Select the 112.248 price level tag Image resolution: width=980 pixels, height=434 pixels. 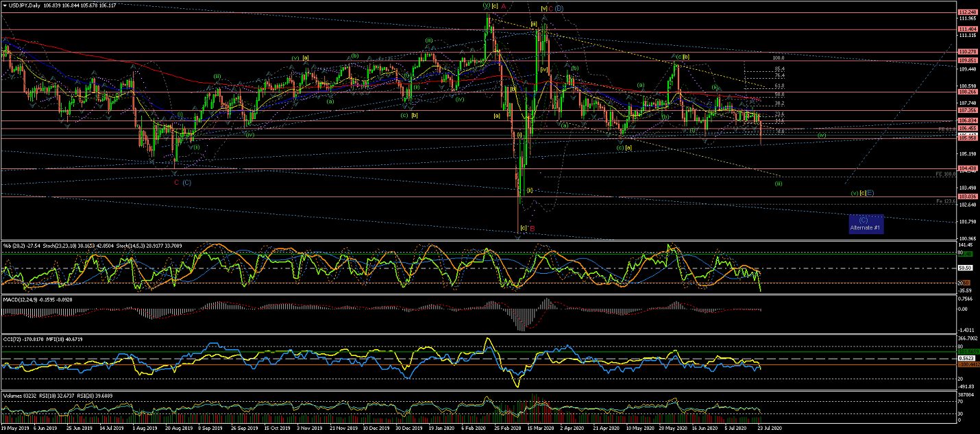pyautogui.click(x=967, y=12)
